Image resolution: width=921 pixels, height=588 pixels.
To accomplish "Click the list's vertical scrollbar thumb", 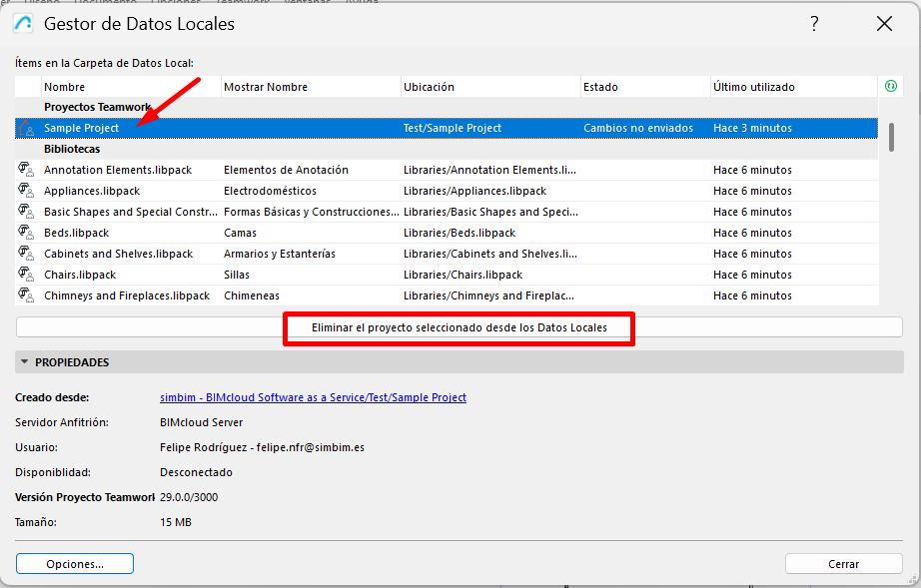I will point(891,138).
